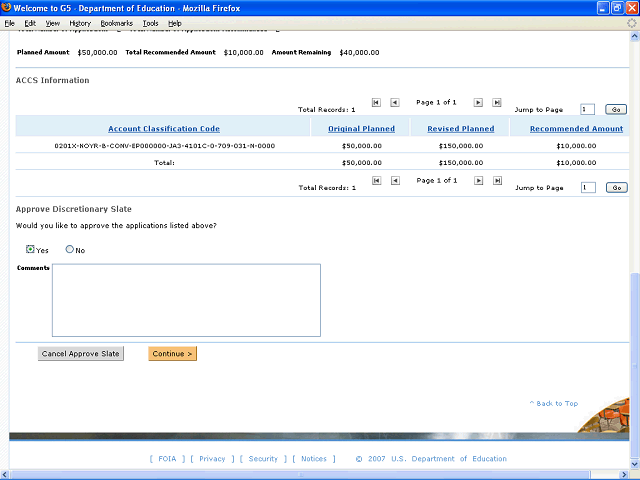640x480 pixels.
Task: Select Yes to approve the slate
Action: pos(30,249)
